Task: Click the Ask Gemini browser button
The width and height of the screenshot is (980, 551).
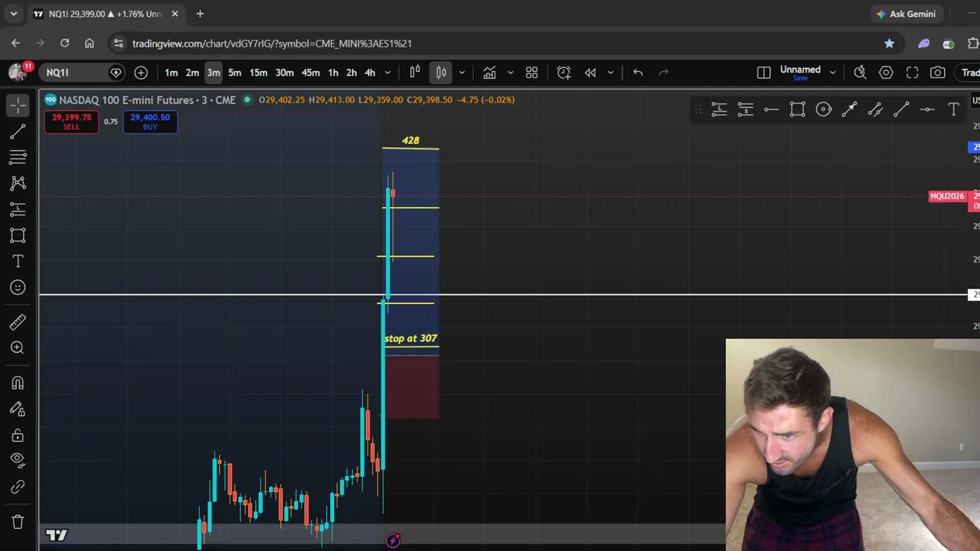Action: [906, 14]
